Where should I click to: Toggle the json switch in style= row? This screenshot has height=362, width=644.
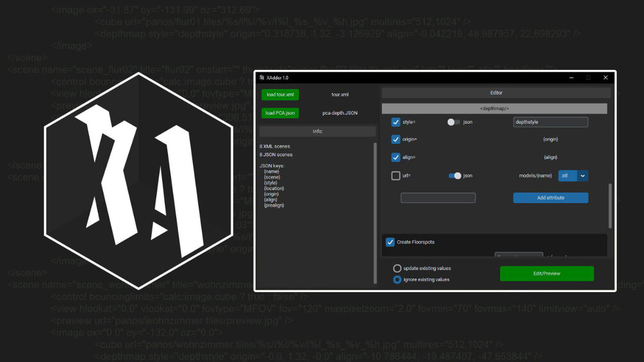coord(454,122)
